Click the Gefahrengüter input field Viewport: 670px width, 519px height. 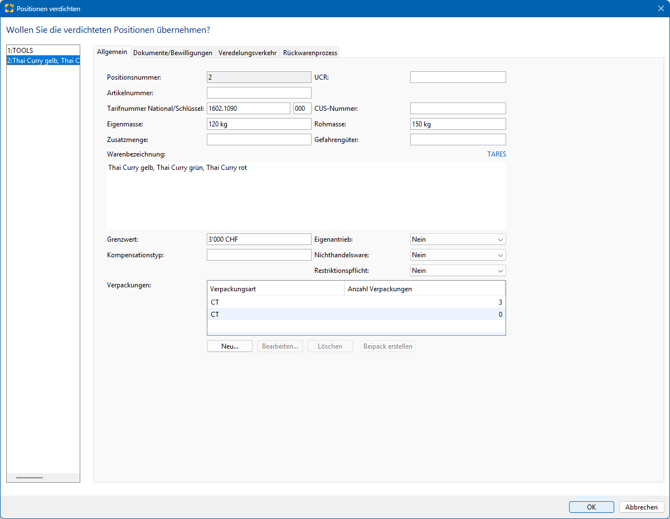coord(458,139)
